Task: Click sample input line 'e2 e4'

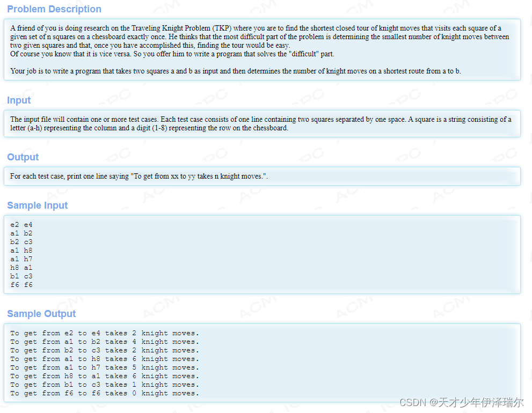Action: pos(21,225)
